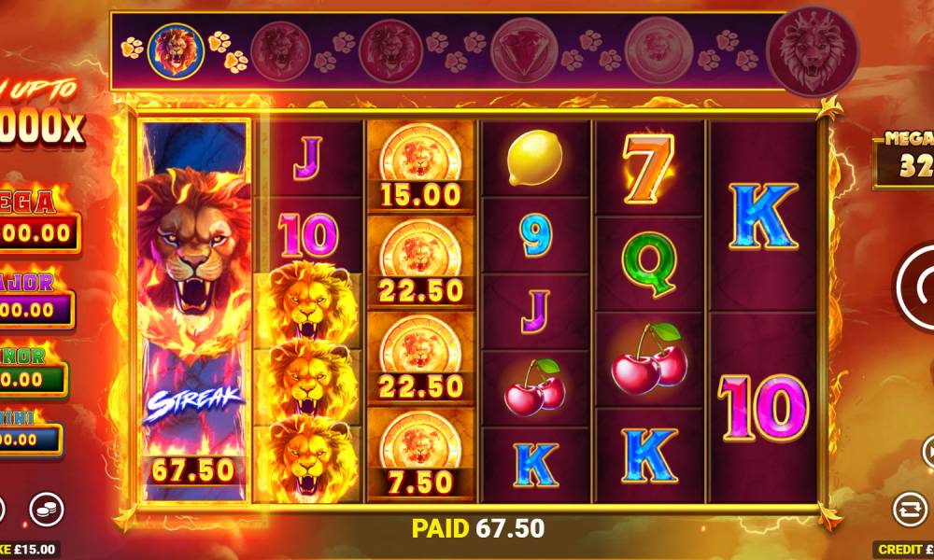
Task: Click the flaming orange 7 symbol
Action: tap(649, 168)
